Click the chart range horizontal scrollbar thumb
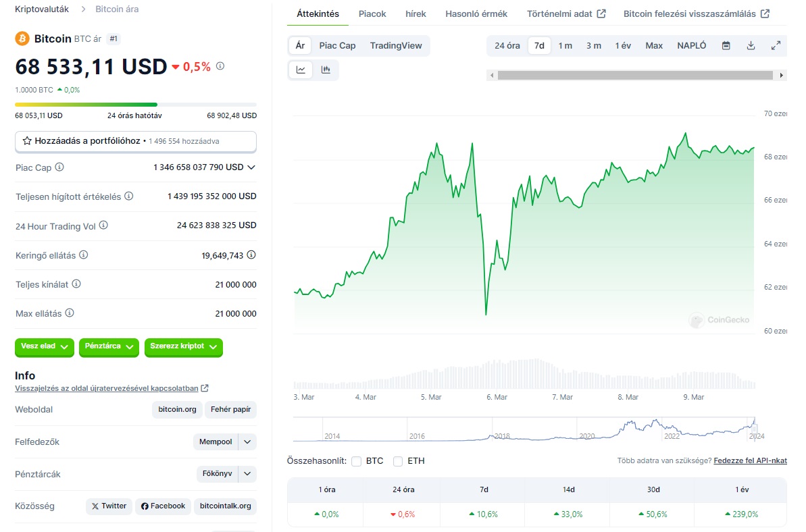 (635, 76)
